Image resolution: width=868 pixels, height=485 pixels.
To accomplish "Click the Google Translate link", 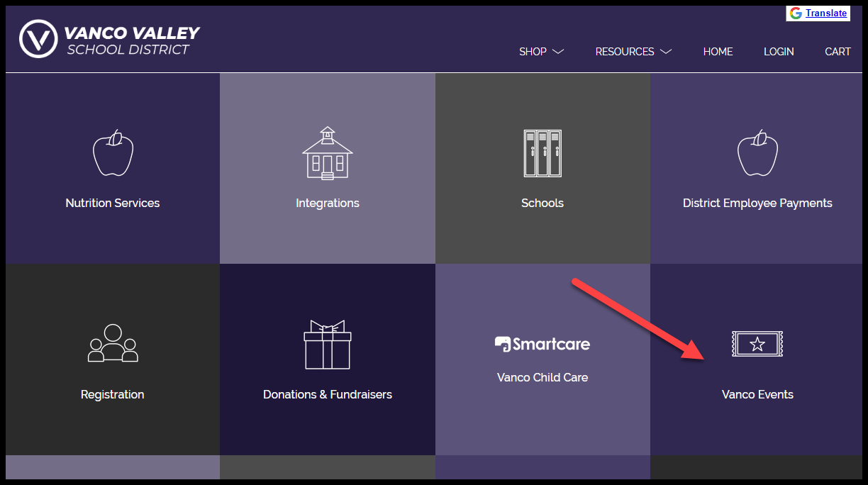I will click(826, 13).
